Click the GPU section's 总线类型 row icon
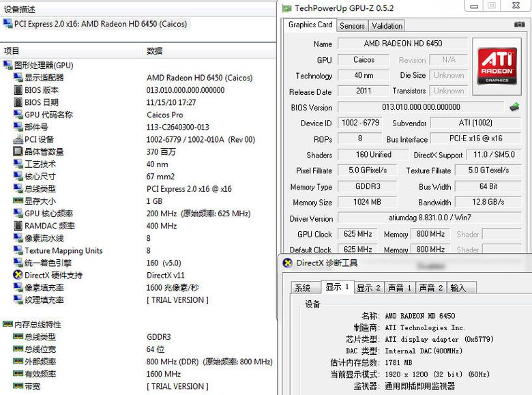 (x=18, y=188)
